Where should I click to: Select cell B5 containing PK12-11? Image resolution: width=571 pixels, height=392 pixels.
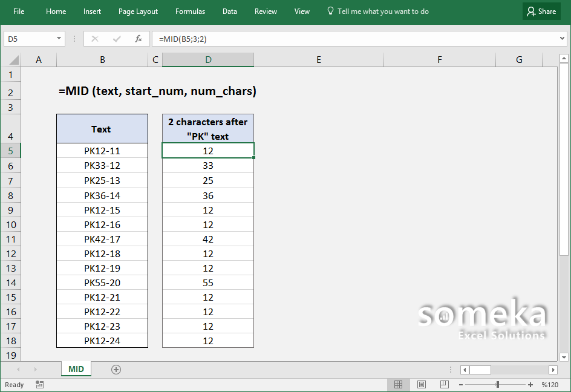(x=102, y=151)
